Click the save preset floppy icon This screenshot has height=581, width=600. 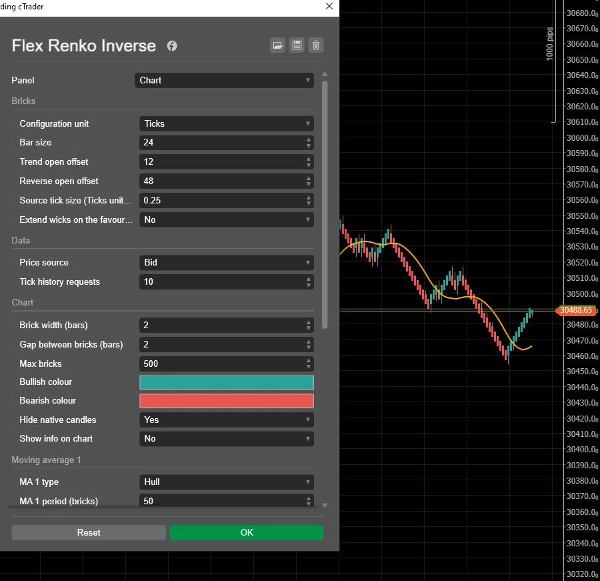(x=297, y=46)
